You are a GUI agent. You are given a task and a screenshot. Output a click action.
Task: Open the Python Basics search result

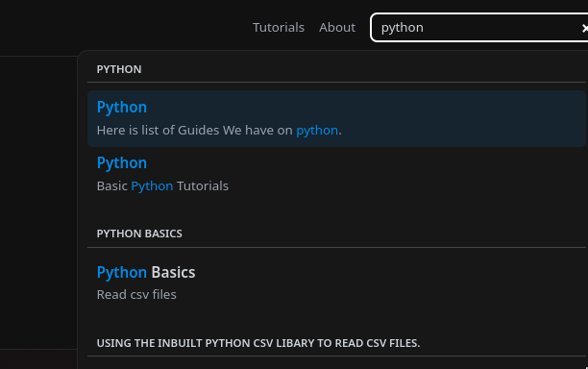336,283
